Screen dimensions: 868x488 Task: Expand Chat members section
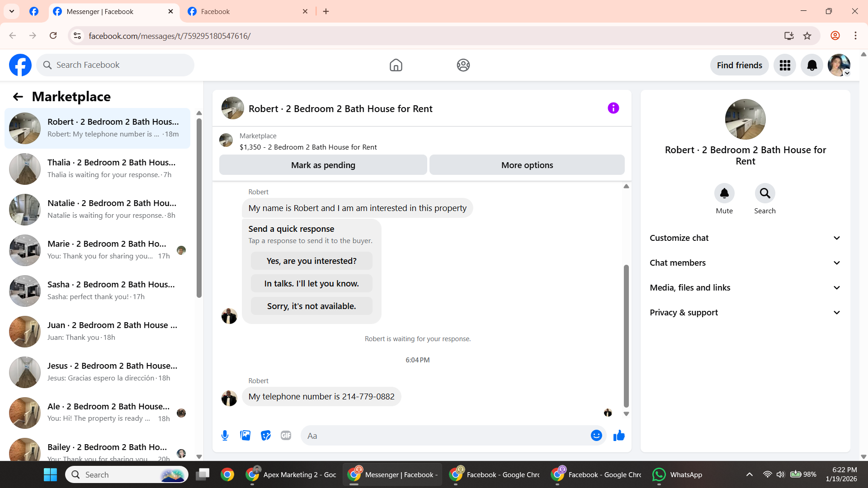(x=745, y=263)
